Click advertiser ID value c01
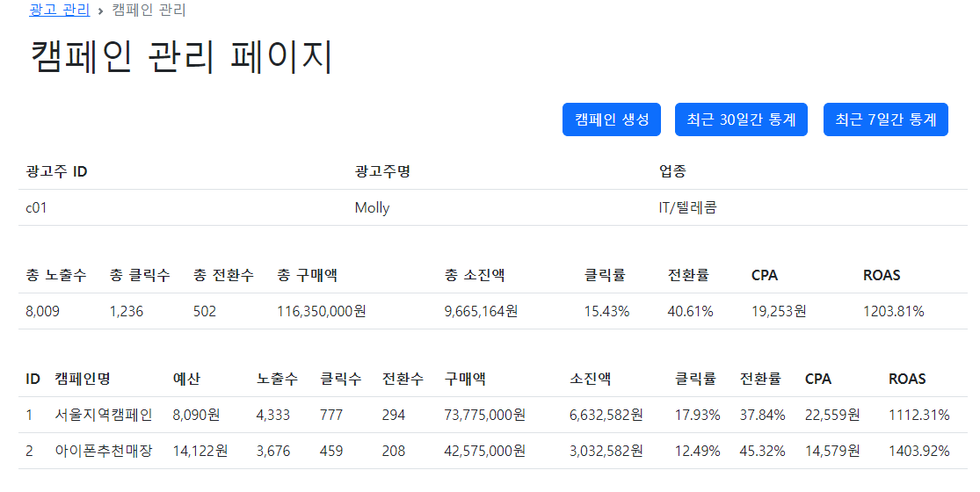This screenshot has height=492, width=980. click(x=36, y=208)
